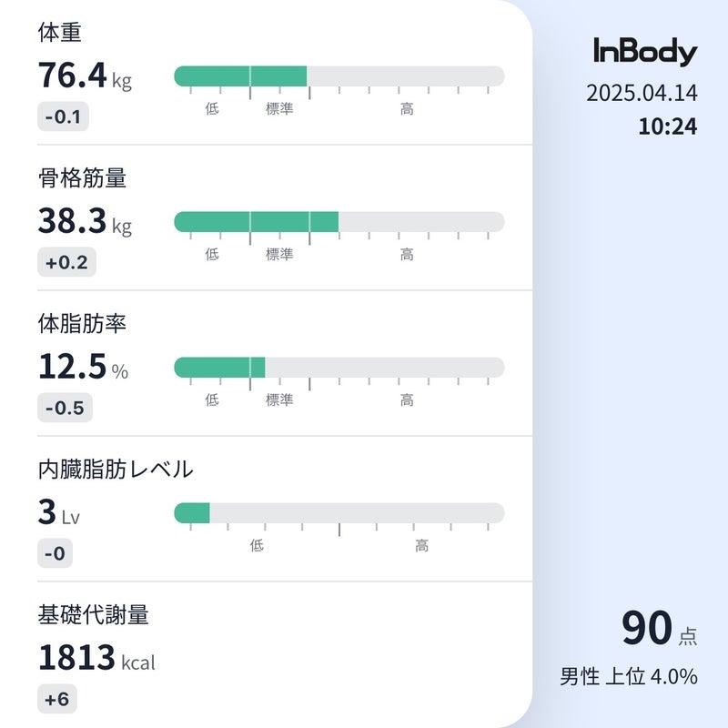Open the 体脂肪率 section heading
Image resolution: width=728 pixels, height=728 pixels.
(82, 324)
